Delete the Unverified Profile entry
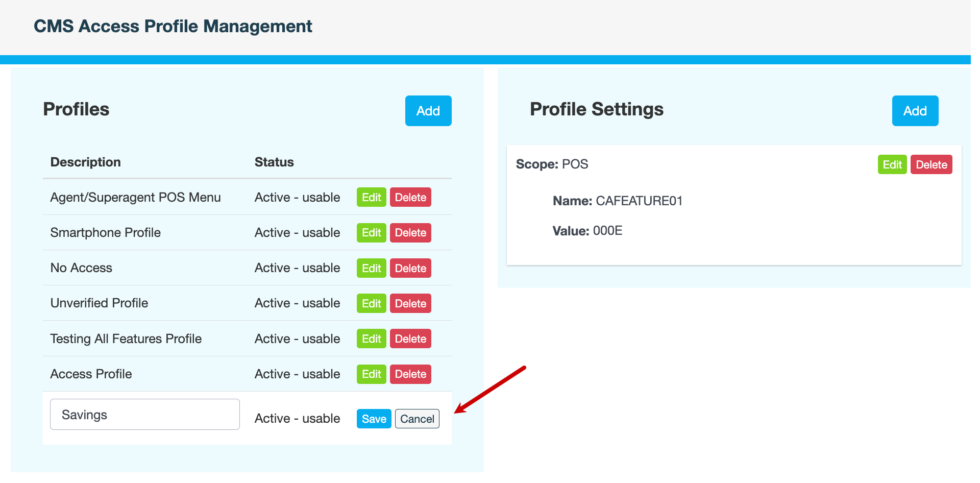This screenshot has width=980, height=483. [410, 303]
